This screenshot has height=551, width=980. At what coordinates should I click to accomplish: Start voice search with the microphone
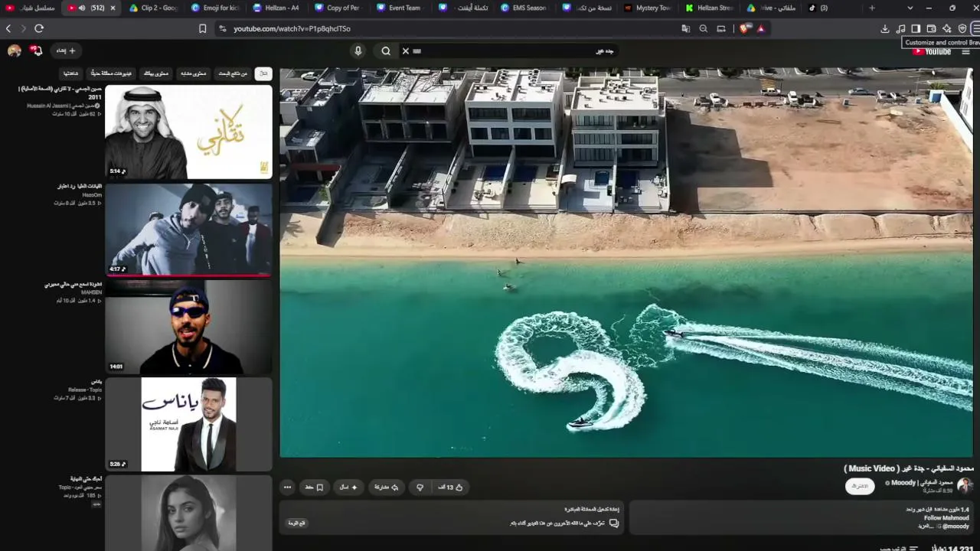tap(358, 51)
